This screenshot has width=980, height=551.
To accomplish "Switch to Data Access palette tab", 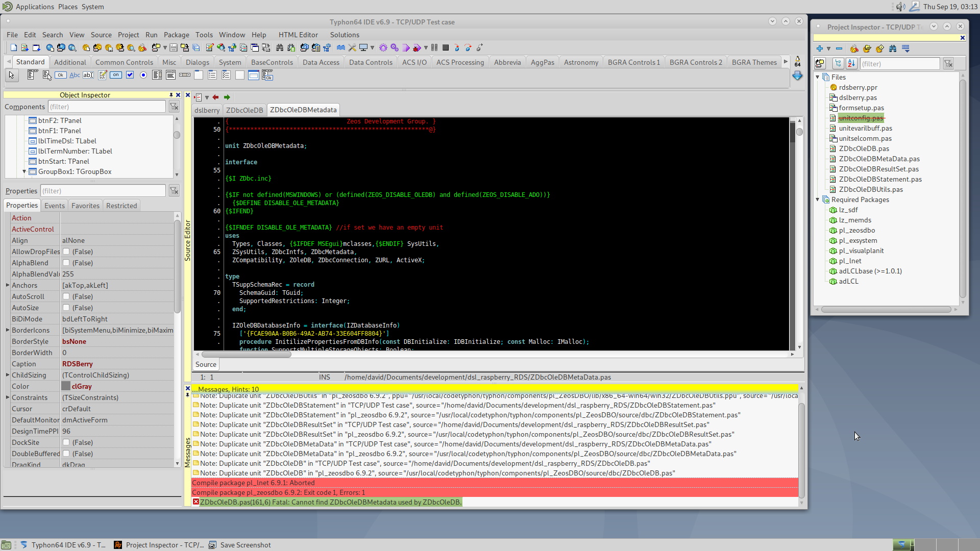I will (x=321, y=62).
